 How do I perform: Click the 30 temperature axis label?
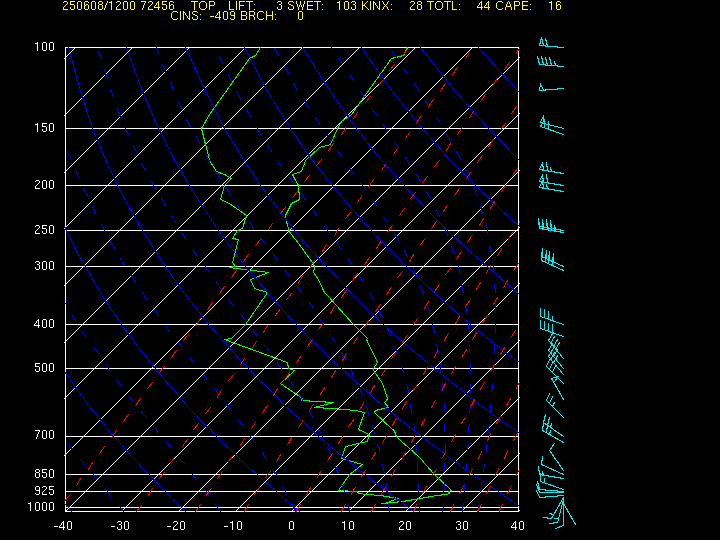tap(462, 526)
